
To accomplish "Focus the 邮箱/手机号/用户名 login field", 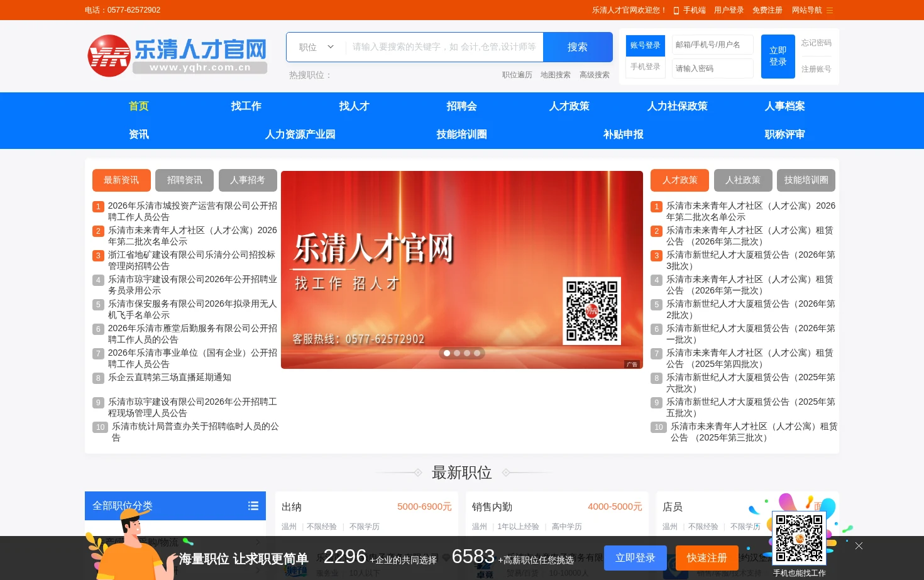I will tap(713, 45).
